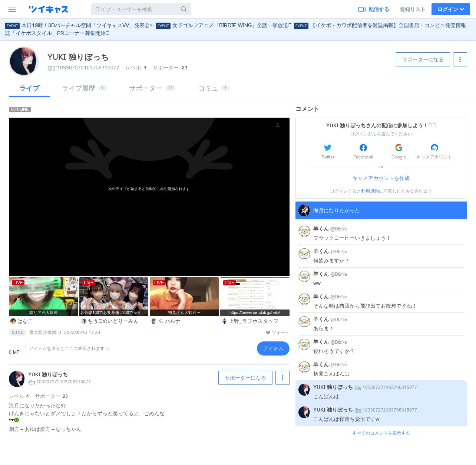Switch to the コミュ tab
The width and height of the screenshot is (476, 465).
214,88
